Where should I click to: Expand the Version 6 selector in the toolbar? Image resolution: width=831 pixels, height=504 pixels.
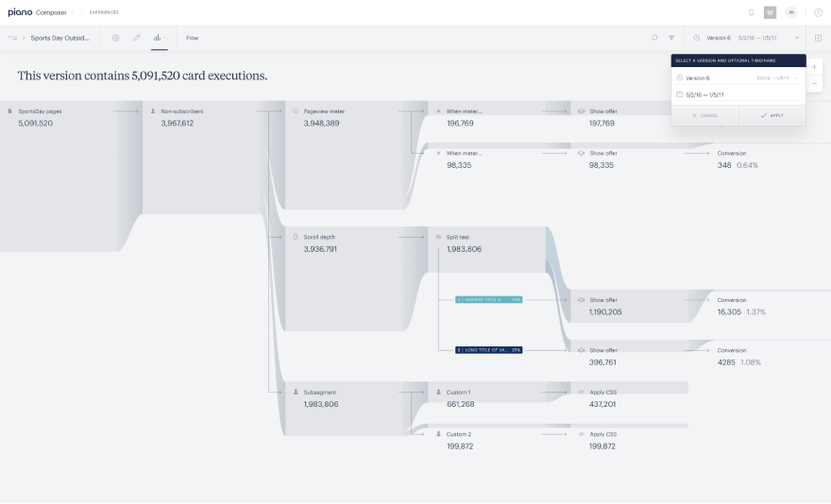click(x=746, y=38)
